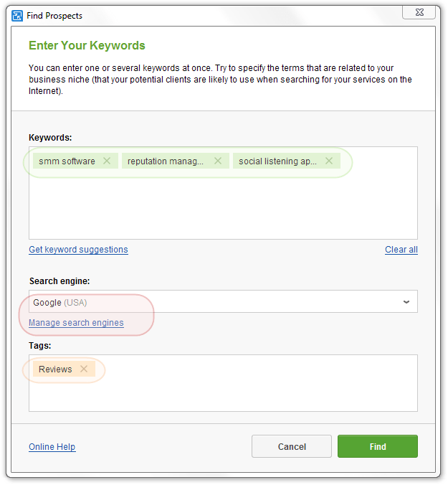Click the Get keyword suggestions link

coord(78,250)
